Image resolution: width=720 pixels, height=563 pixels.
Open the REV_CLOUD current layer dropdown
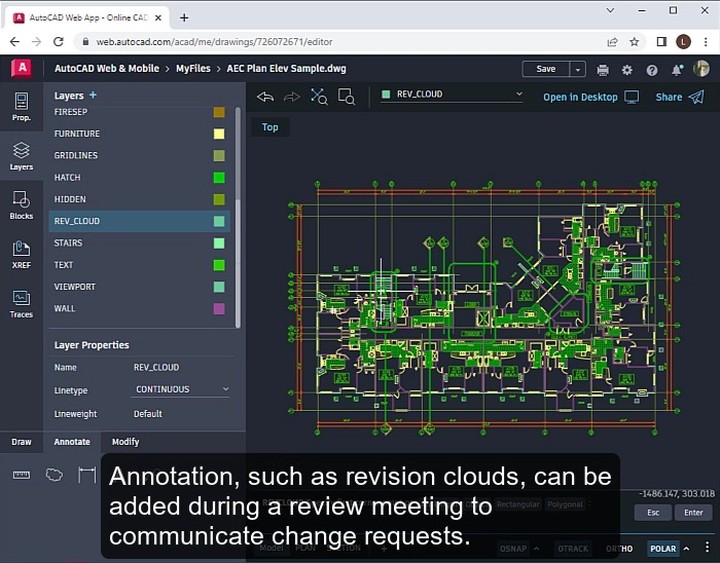[x=451, y=94]
